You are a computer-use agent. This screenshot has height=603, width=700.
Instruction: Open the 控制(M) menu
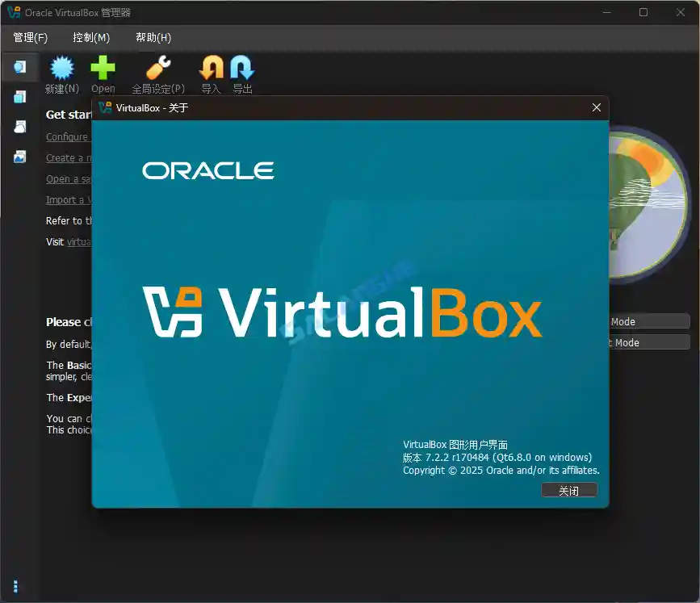click(91, 37)
